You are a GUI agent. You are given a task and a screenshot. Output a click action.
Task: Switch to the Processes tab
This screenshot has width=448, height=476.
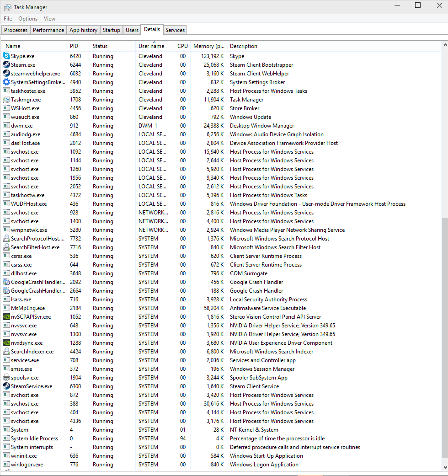(x=16, y=30)
